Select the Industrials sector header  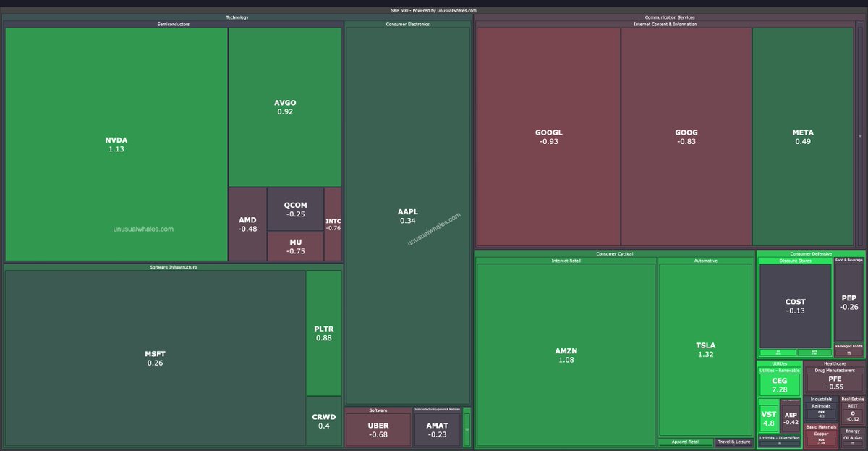(x=821, y=399)
